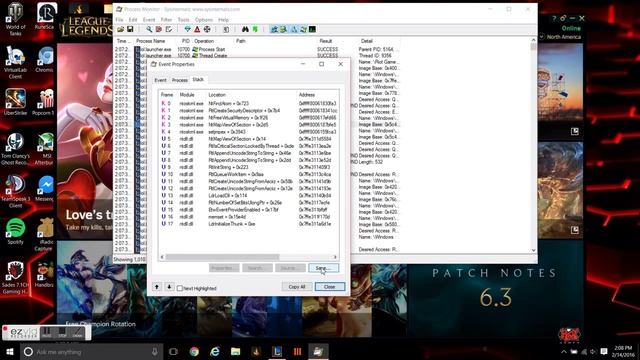
Task: Open the Filter funnel icon in toolbar
Action: (187, 29)
